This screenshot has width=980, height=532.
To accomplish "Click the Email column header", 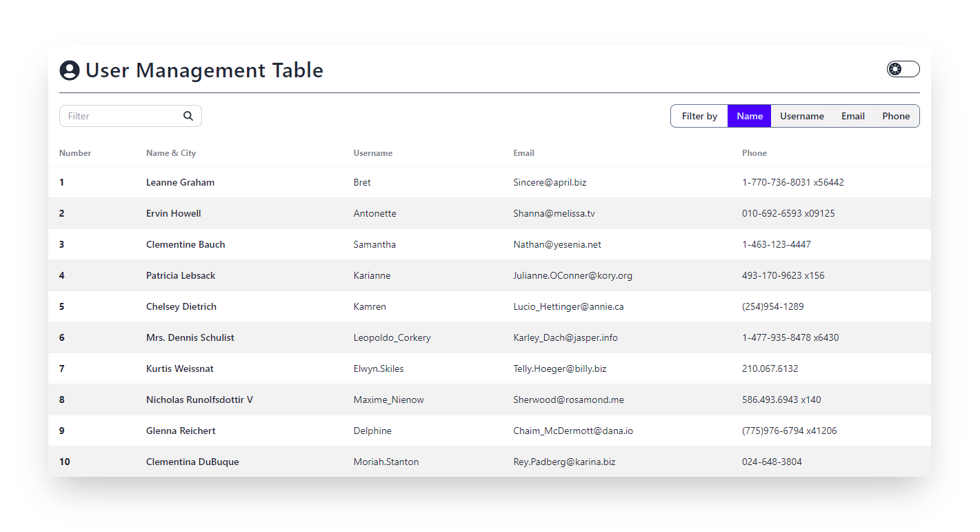I will click(524, 153).
